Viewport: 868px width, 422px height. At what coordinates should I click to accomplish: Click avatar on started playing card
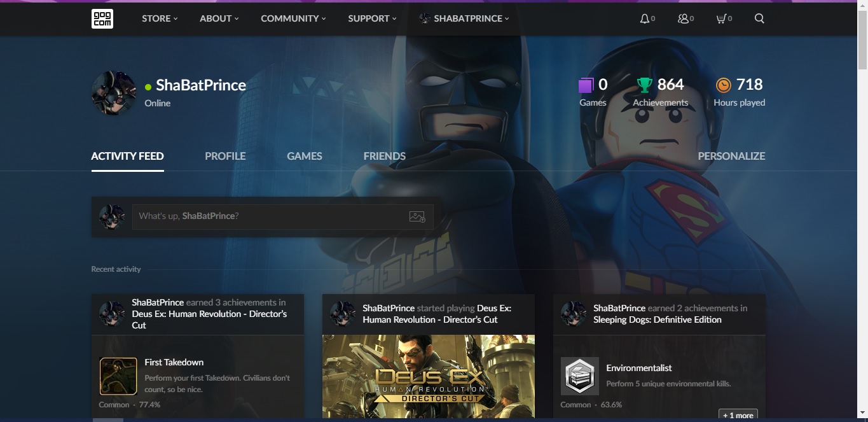pos(343,314)
